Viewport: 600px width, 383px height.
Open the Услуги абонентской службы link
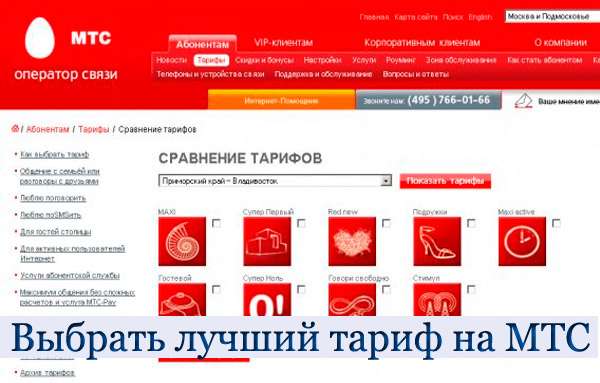point(70,275)
